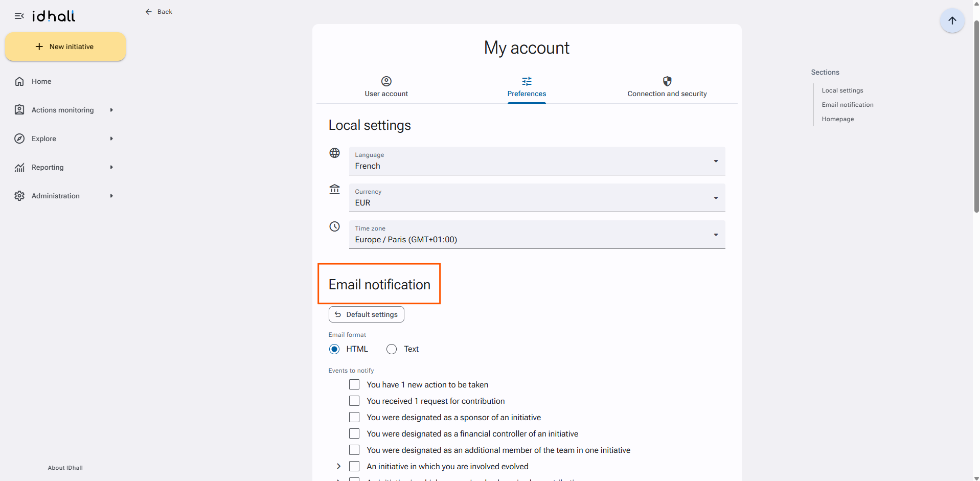980x481 pixels.
Task: Open the Language dropdown
Action: pyautogui.click(x=537, y=161)
